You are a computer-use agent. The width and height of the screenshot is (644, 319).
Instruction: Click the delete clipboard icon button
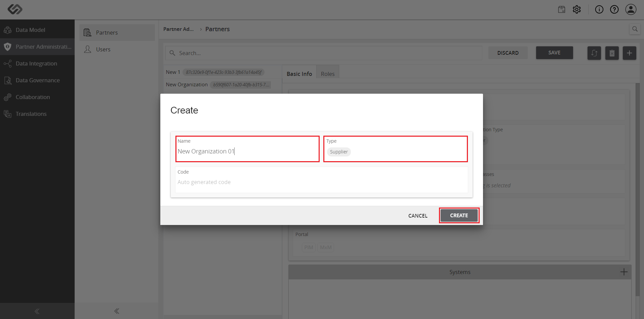(x=612, y=53)
